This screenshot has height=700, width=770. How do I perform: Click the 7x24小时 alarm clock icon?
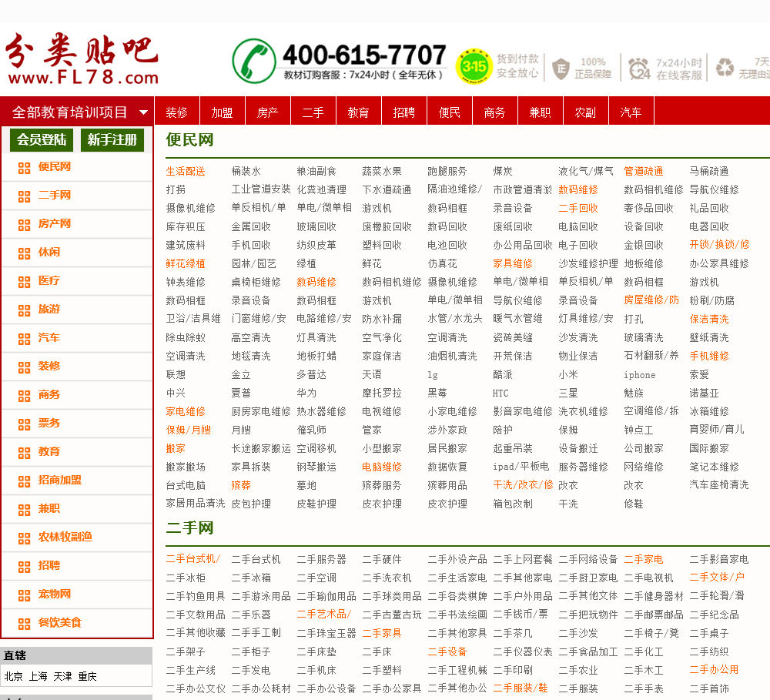tap(639, 69)
